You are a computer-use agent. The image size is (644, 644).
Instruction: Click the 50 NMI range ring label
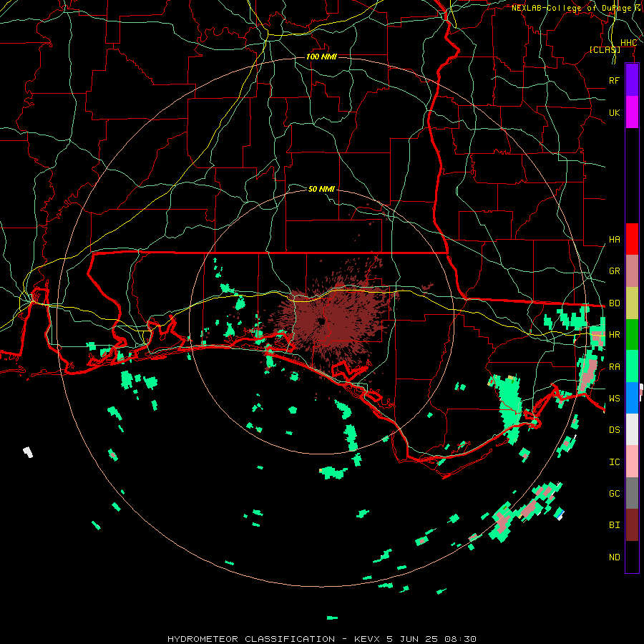point(321,189)
